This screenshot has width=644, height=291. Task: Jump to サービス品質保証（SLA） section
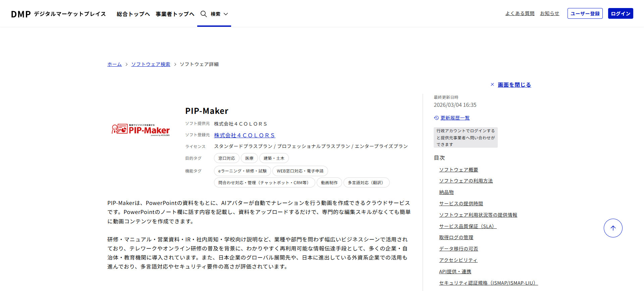468,226
